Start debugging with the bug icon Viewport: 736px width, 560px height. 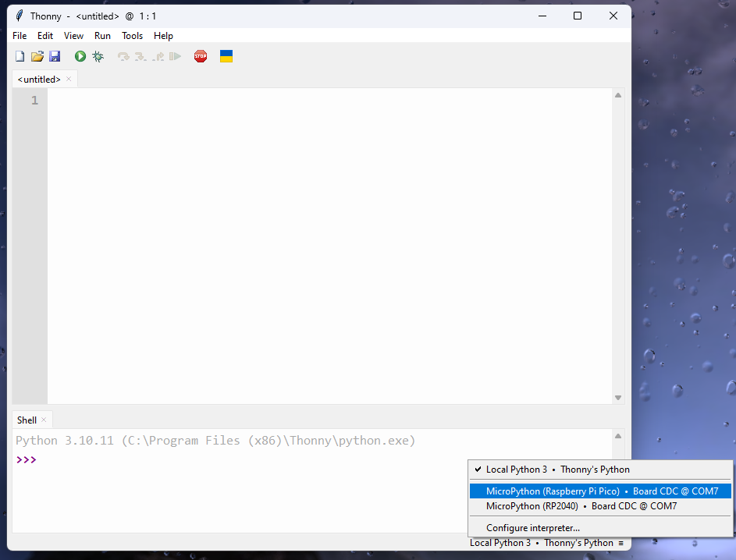98,56
